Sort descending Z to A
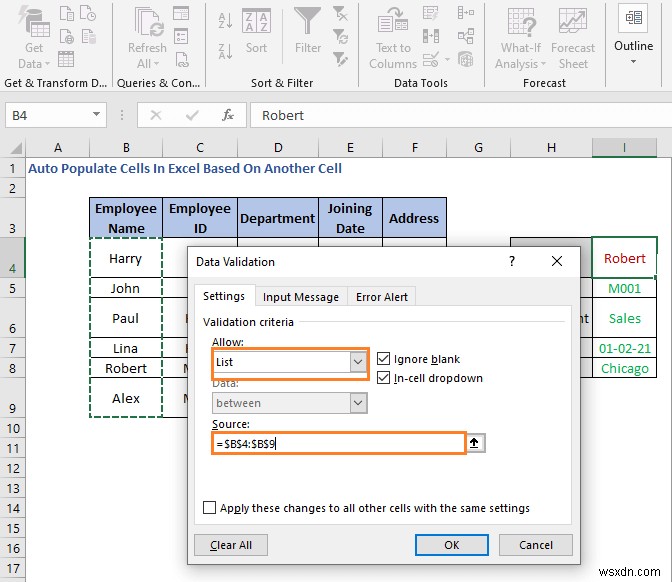The width and height of the screenshot is (672, 582). 225,51
